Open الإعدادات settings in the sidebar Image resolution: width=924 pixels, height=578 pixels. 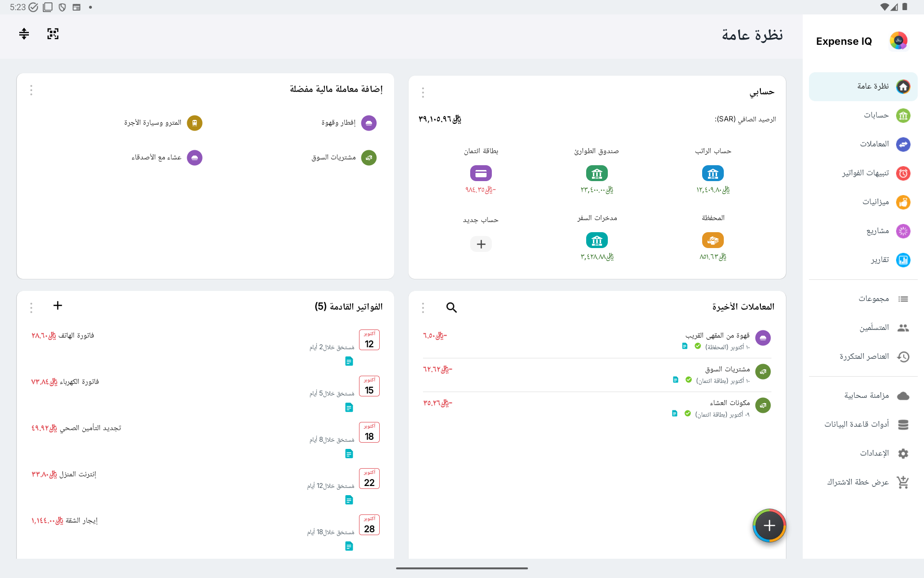tap(863, 454)
